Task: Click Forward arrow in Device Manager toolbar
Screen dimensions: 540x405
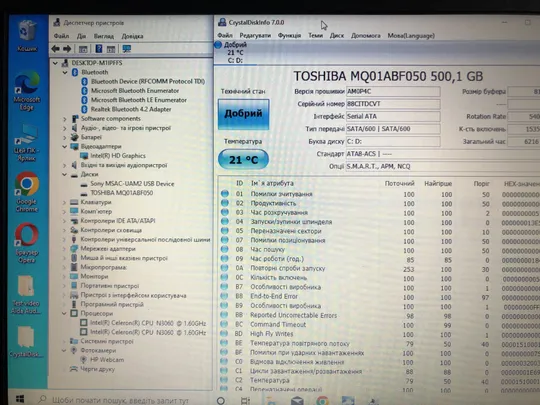Action: point(67,49)
